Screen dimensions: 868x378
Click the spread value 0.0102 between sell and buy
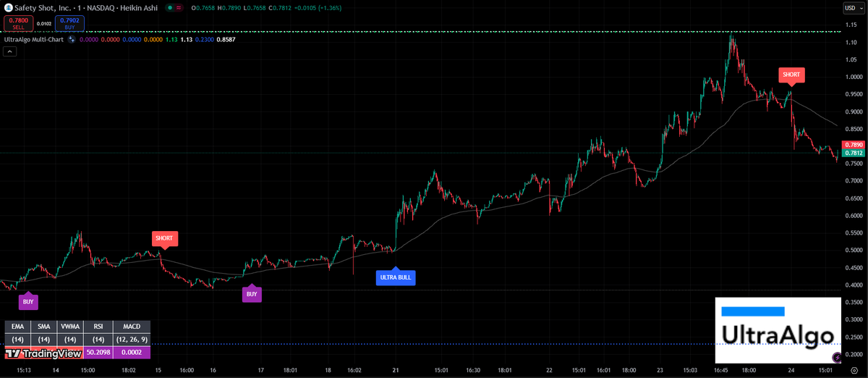pos(44,24)
